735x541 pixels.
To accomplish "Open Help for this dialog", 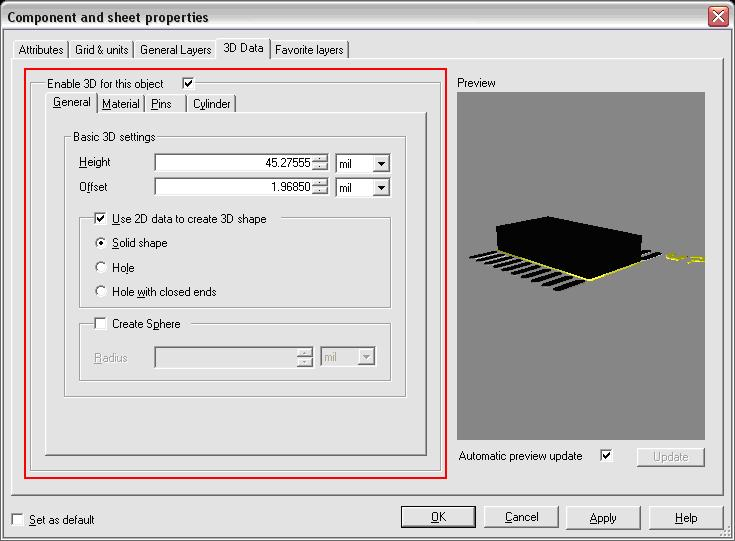I will (x=686, y=518).
